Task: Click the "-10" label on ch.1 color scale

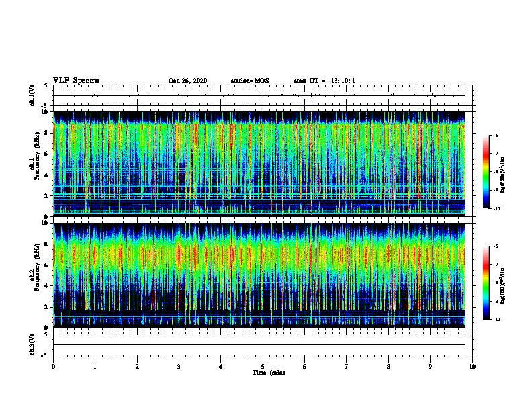Action: [x=496, y=209]
